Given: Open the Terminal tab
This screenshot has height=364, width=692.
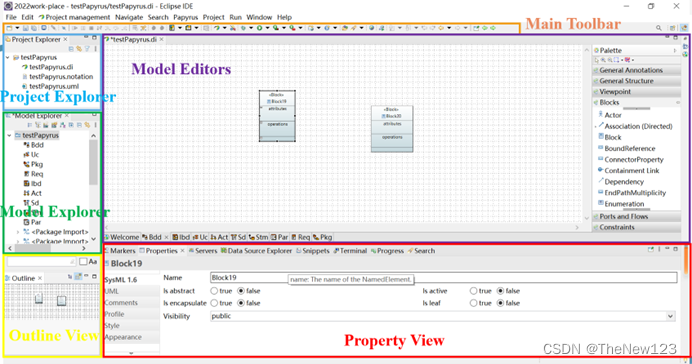Looking at the screenshot, I should tap(350, 251).
